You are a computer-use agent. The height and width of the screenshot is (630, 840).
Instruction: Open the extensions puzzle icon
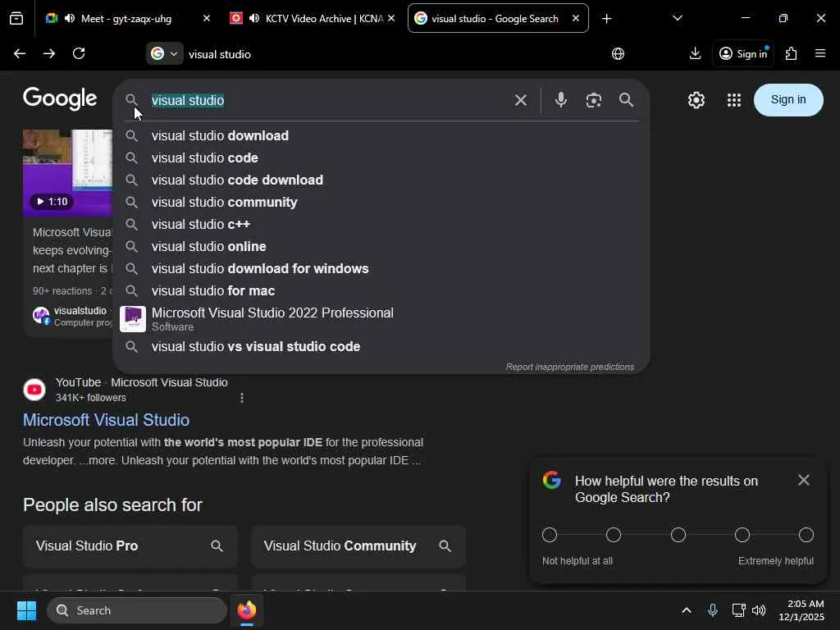(791, 53)
